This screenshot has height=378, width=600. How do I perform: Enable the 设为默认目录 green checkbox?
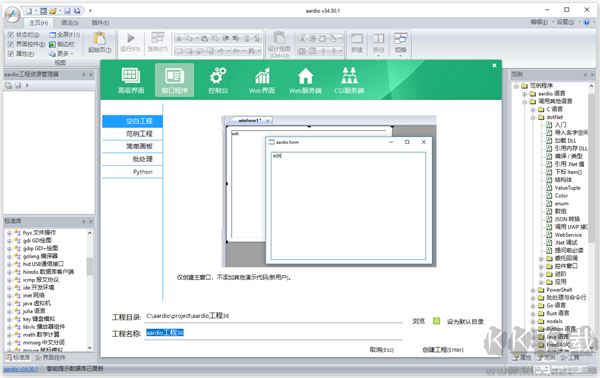436,321
